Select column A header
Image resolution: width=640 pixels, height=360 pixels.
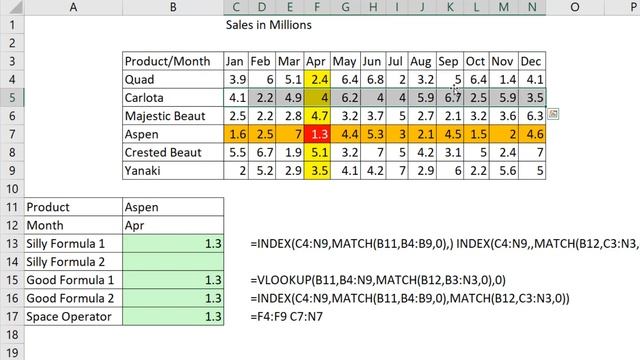tap(73, 7)
